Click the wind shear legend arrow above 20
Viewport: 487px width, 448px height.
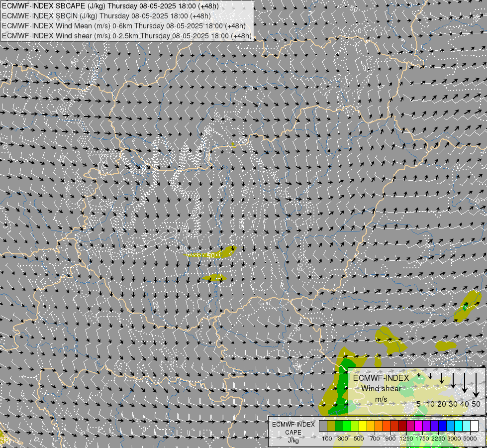click(442, 378)
